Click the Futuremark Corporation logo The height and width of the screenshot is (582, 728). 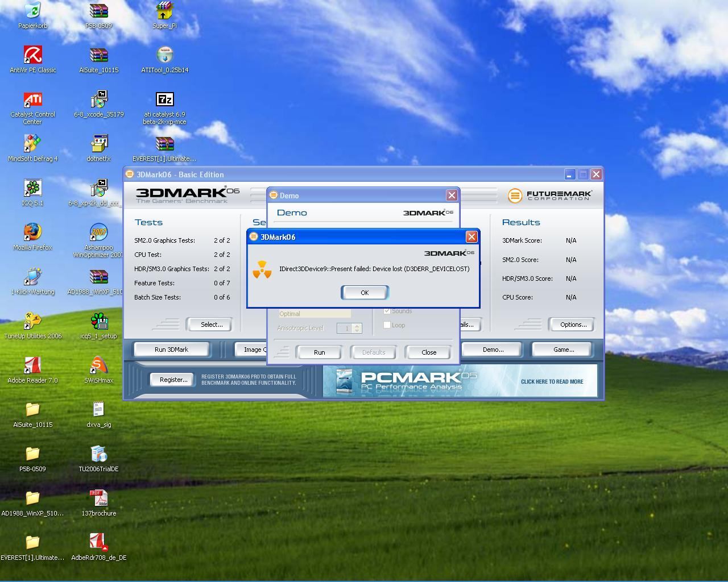550,196
